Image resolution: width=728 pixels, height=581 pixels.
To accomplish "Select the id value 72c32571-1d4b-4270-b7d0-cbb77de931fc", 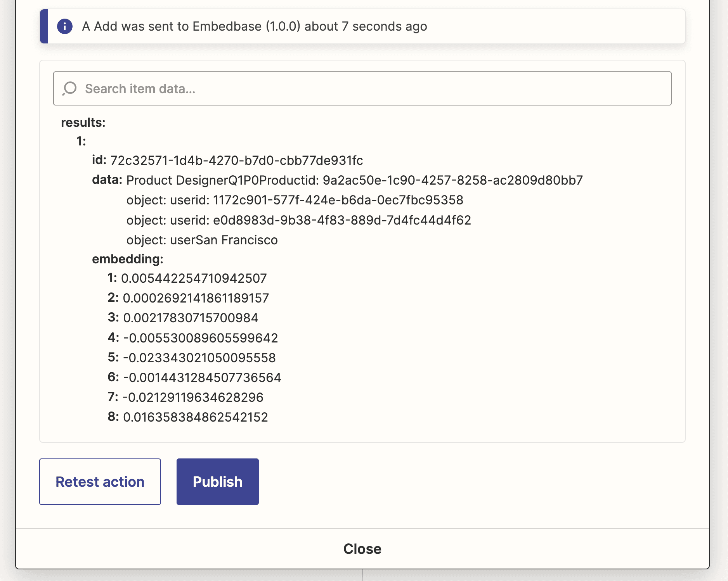I will pos(237,160).
